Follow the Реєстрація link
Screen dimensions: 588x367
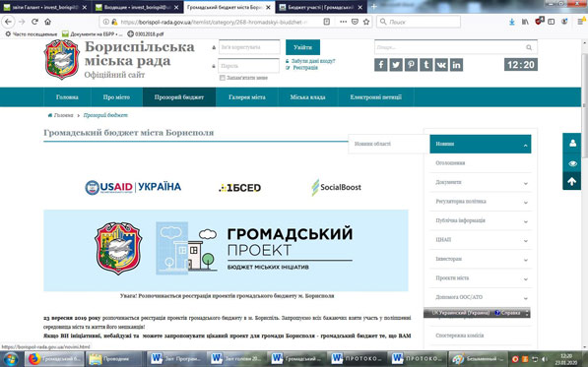305,68
